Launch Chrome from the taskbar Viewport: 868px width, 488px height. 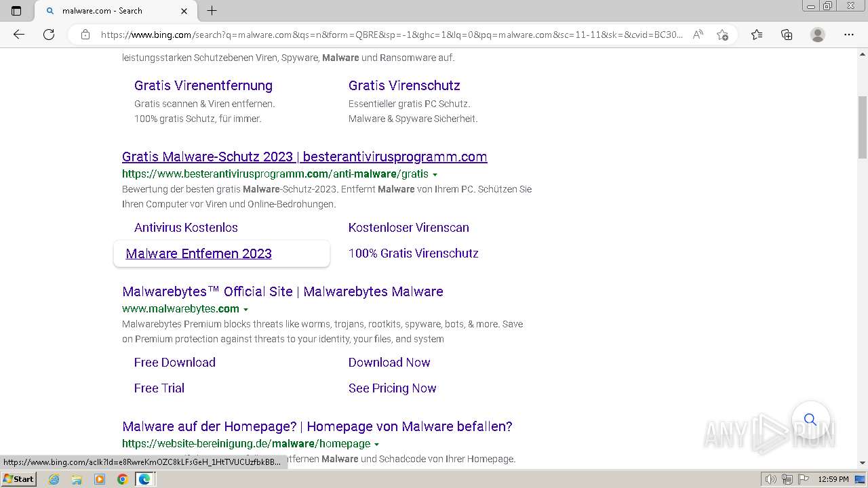(x=122, y=479)
